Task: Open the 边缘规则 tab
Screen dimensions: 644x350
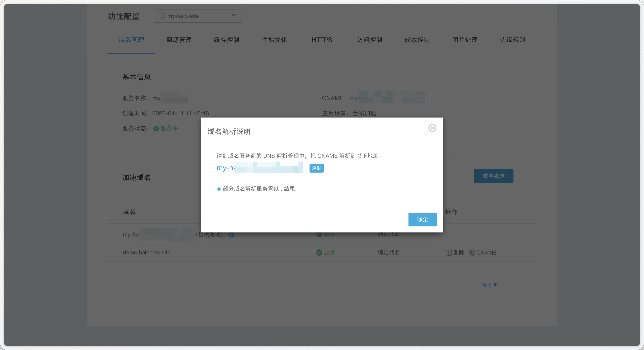Action: pos(512,40)
